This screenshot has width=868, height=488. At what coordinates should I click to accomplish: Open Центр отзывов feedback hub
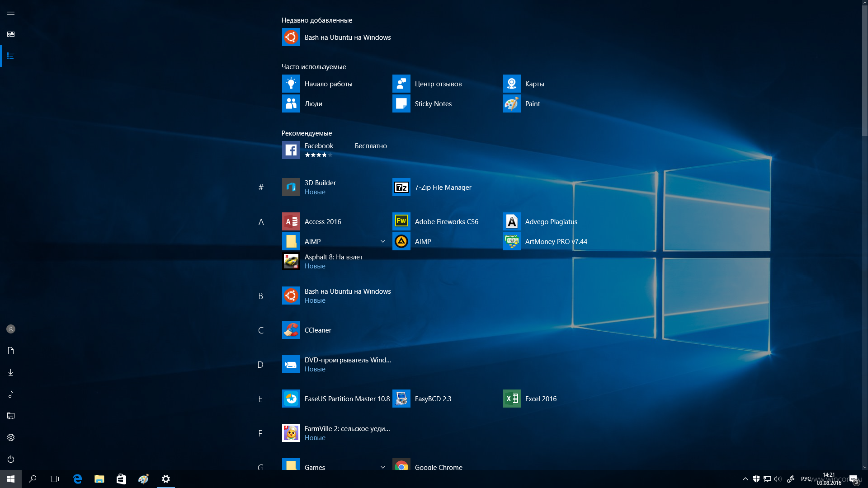(x=427, y=84)
